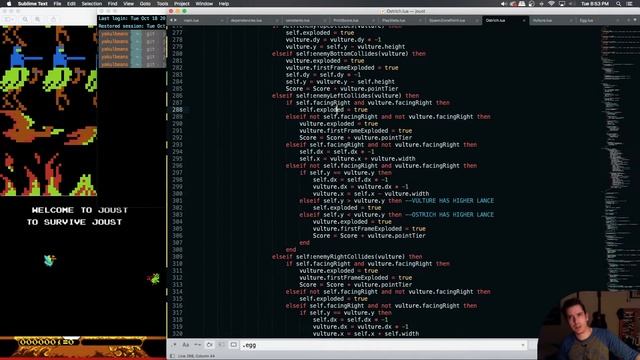Open the Help menu
Viewport: 640px width, 360px height.
224,4
